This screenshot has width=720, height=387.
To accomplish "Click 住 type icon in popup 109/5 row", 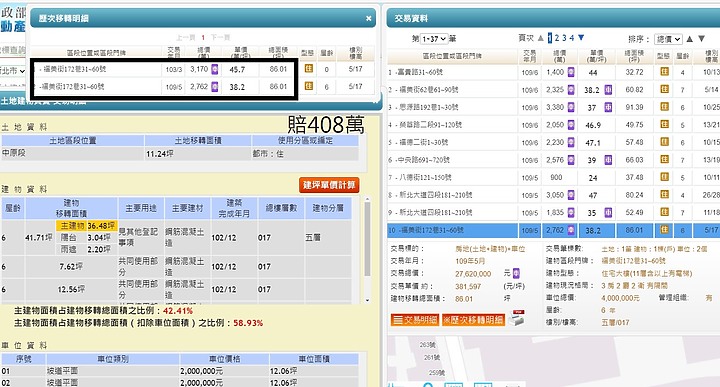I will point(309,86).
